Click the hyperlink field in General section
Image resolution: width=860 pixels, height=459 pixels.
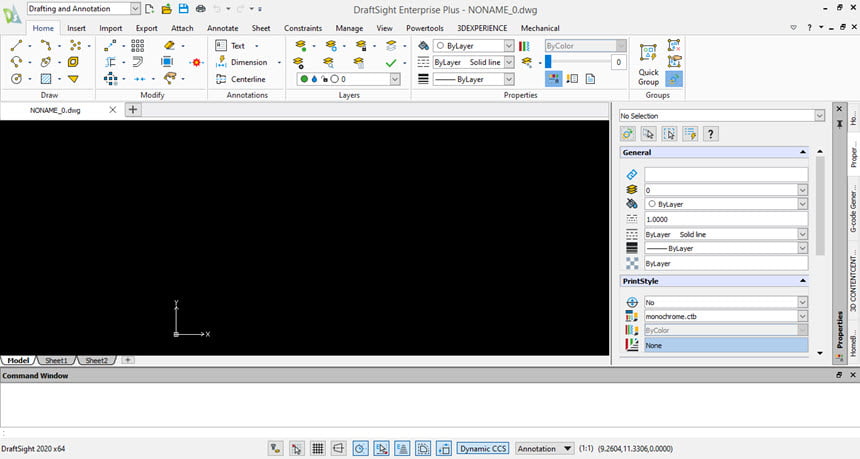[x=726, y=174]
